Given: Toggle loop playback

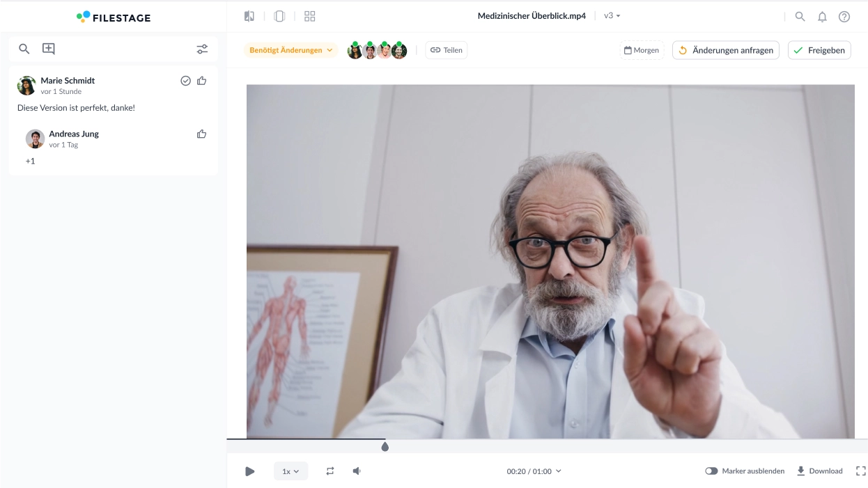Looking at the screenshot, I should pos(330,471).
